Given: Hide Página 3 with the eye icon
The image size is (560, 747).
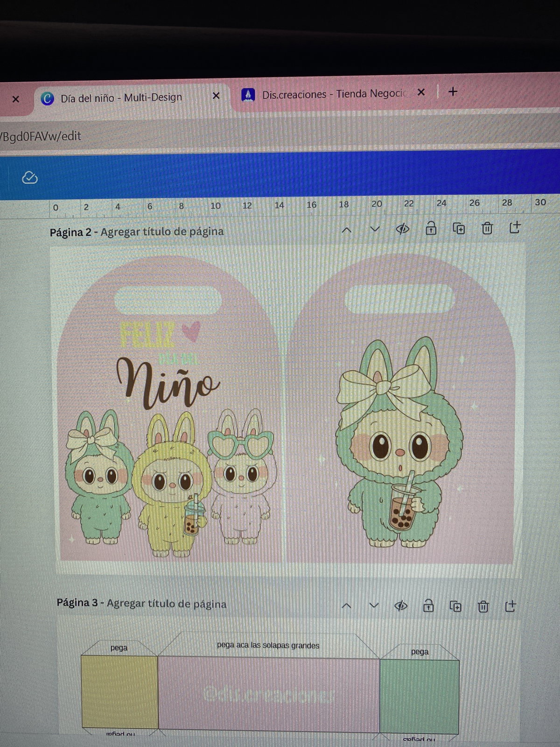Looking at the screenshot, I should [400, 606].
